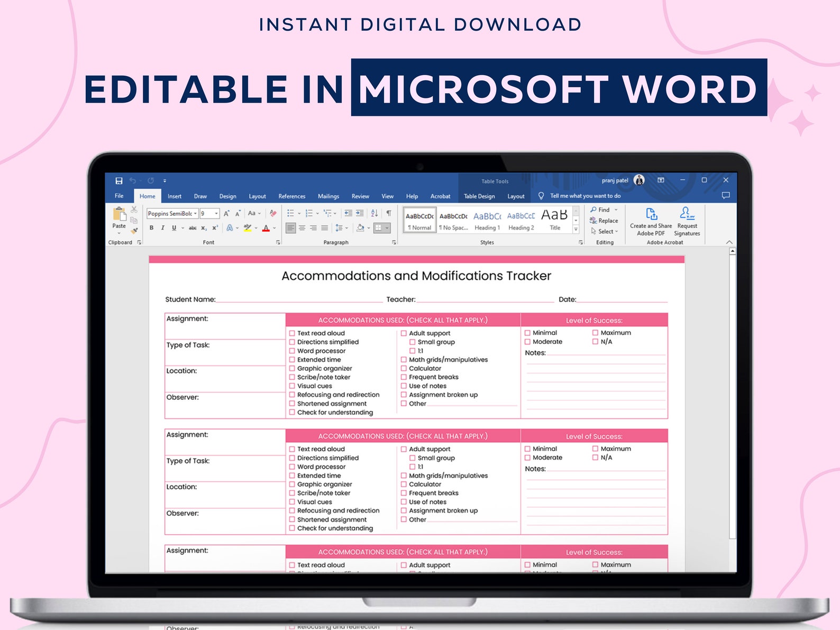Tick Adult support in the second assignment block
The height and width of the screenshot is (630, 840).
pyautogui.click(x=404, y=449)
